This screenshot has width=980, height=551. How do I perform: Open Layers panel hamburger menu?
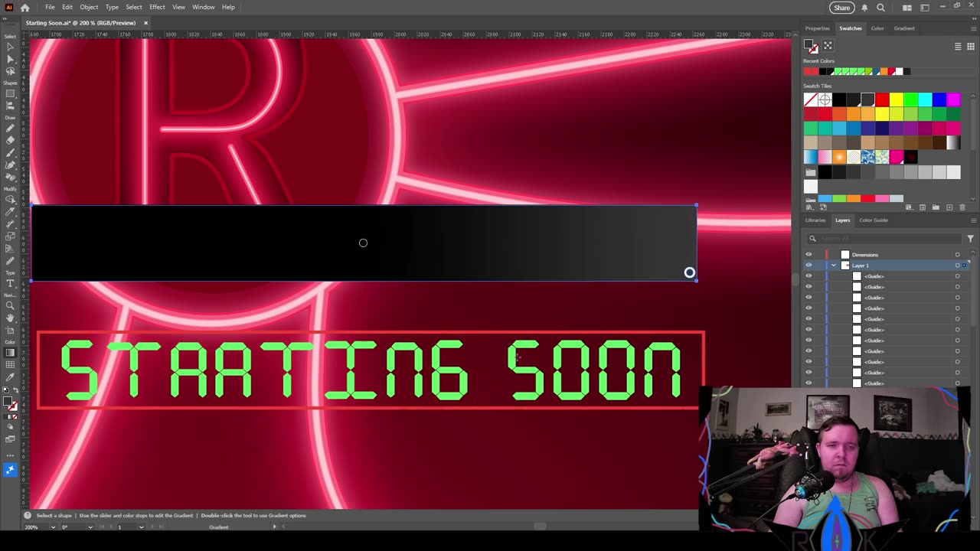[973, 220]
